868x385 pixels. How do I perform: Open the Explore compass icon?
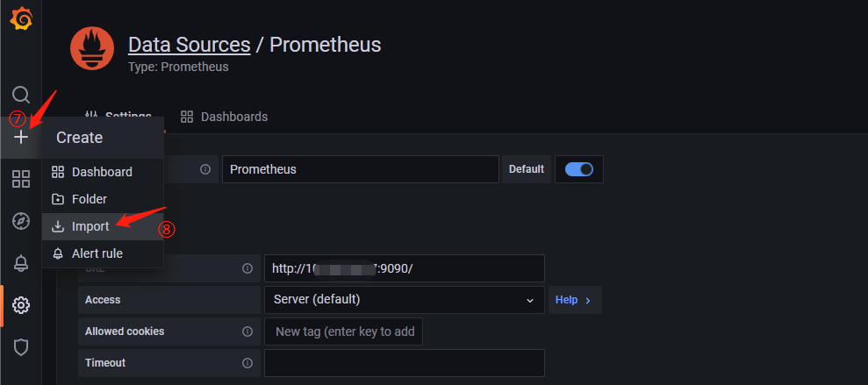pos(21,221)
